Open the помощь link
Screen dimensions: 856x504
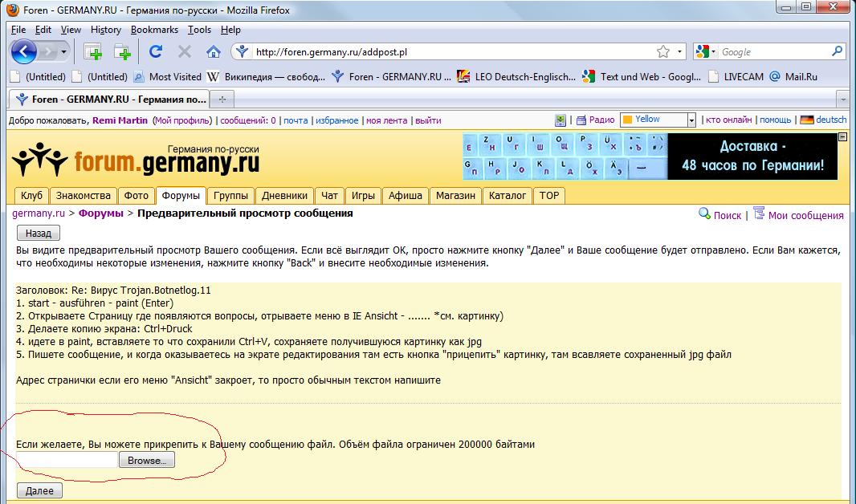(775, 120)
